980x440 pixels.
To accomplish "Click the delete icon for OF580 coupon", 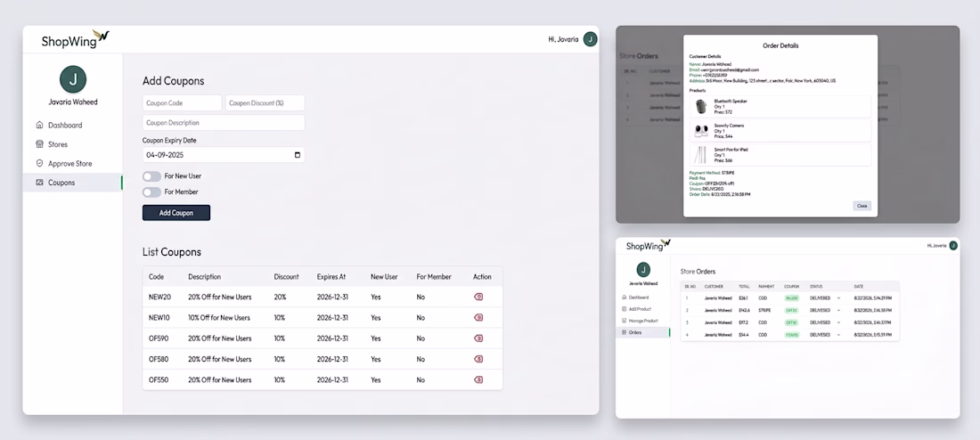I will tap(478, 359).
